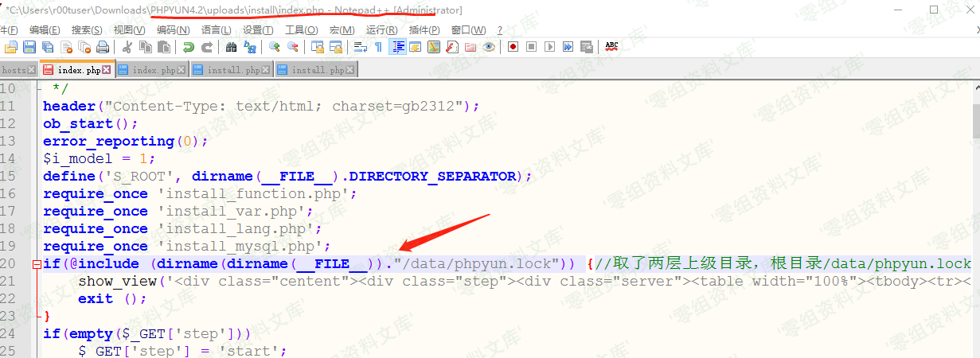Close the hosts tab

pyautogui.click(x=32, y=70)
